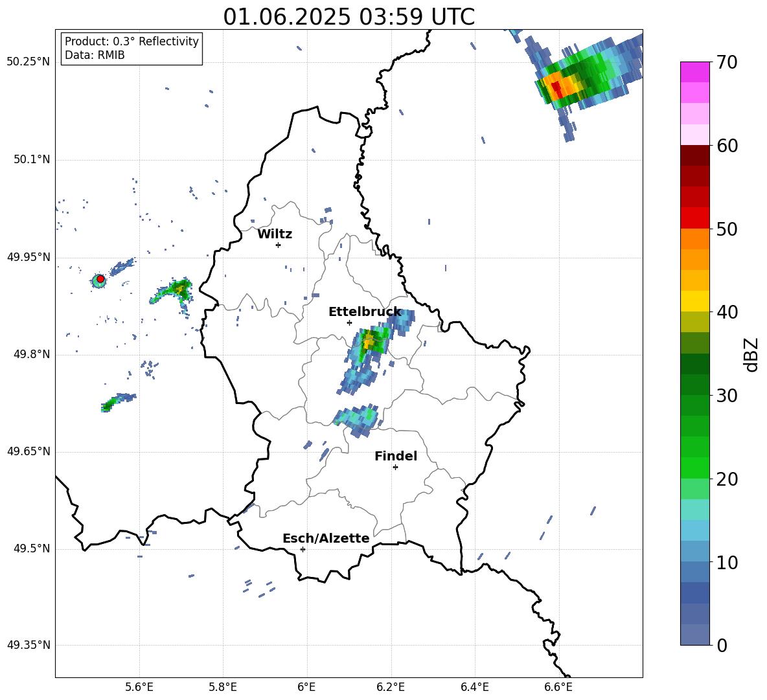Click the 49.35°N latitude label
The image size is (767, 700).
(x=29, y=645)
